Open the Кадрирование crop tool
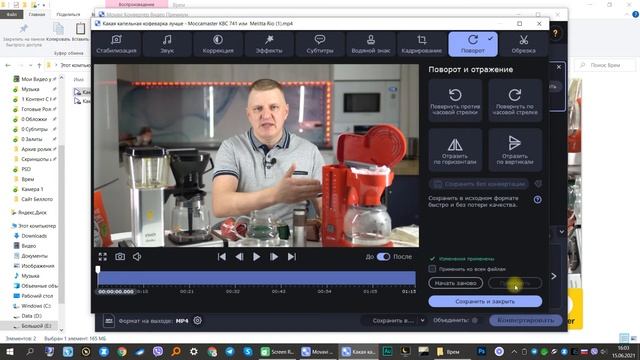This screenshot has width=640, height=360. 422,44
